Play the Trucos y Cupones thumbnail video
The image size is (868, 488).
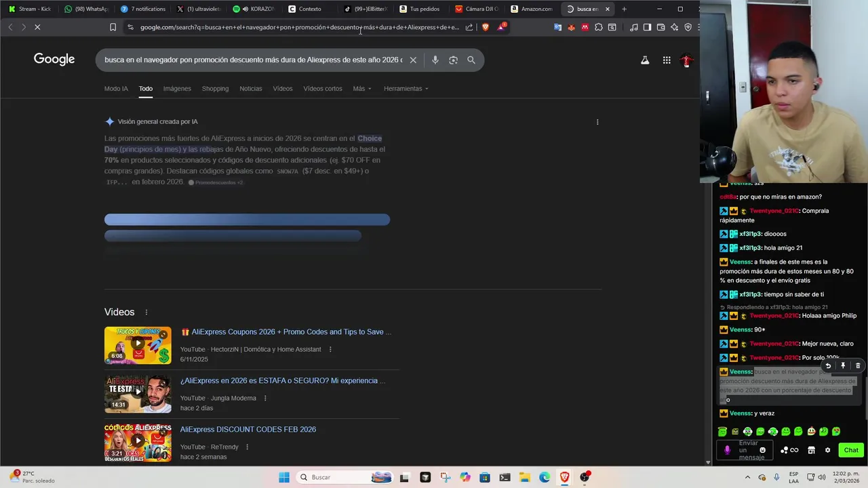[x=138, y=346]
